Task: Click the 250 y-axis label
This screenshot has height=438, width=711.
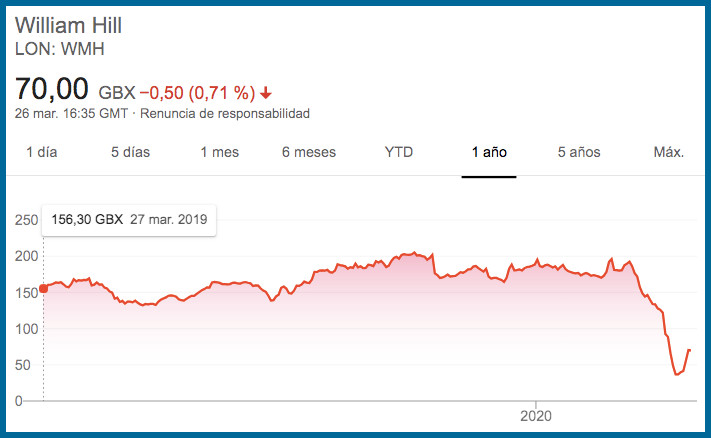Action: (26, 220)
